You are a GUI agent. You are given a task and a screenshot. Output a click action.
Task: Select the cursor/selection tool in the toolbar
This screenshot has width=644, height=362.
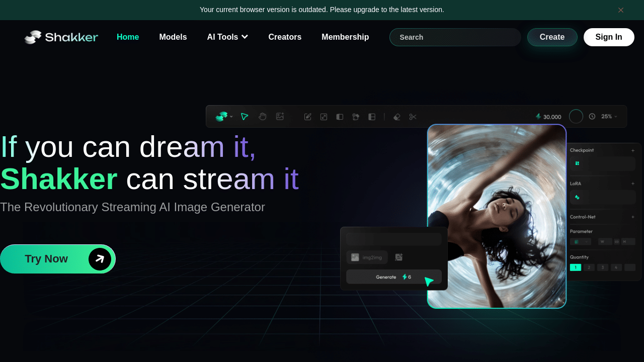coord(245,116)
